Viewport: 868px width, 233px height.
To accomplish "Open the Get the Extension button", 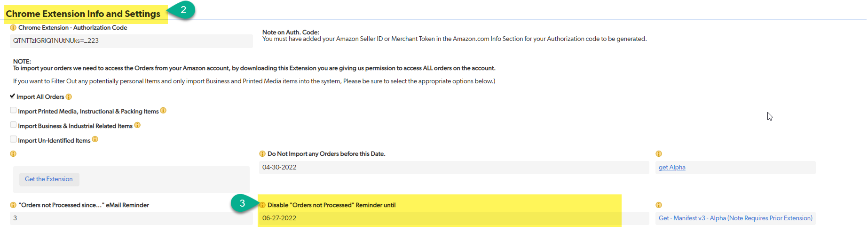I will tap(49, 179).
